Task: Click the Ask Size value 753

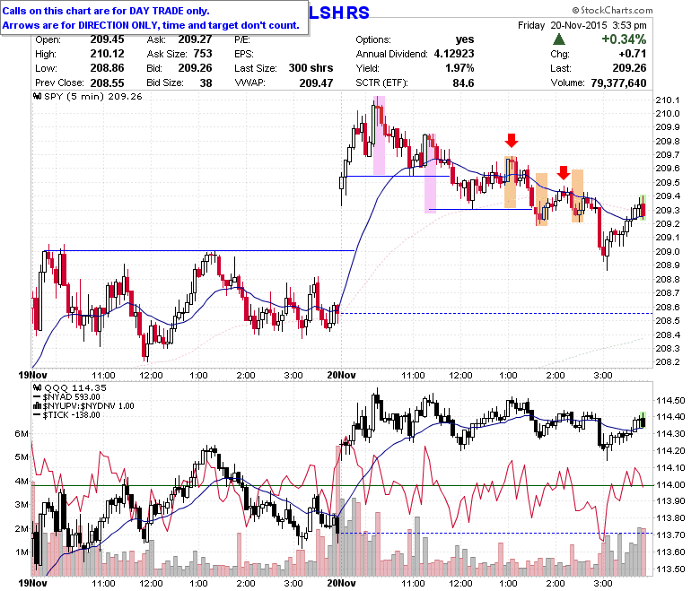Action: point(203,54)
